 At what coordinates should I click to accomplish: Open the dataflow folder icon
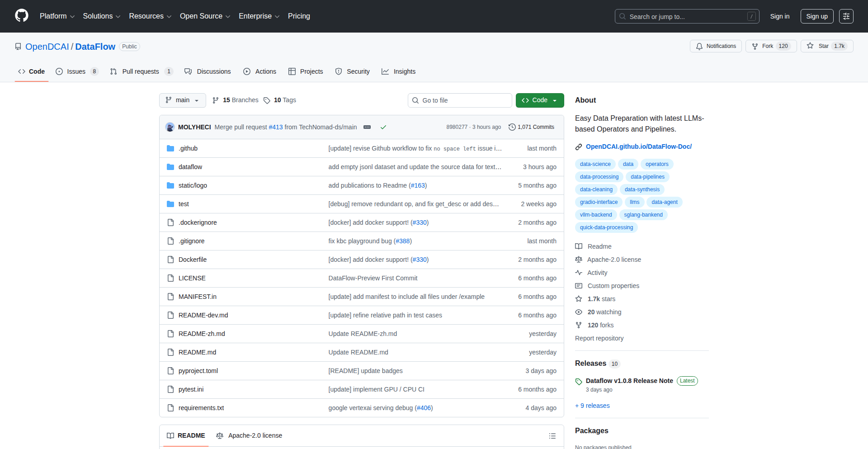click(171, 166)
